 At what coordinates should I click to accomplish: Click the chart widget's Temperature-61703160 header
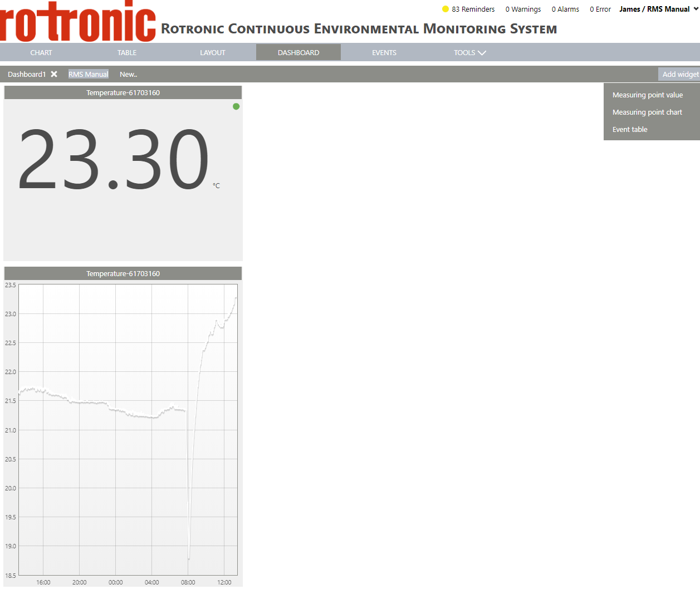123,273
